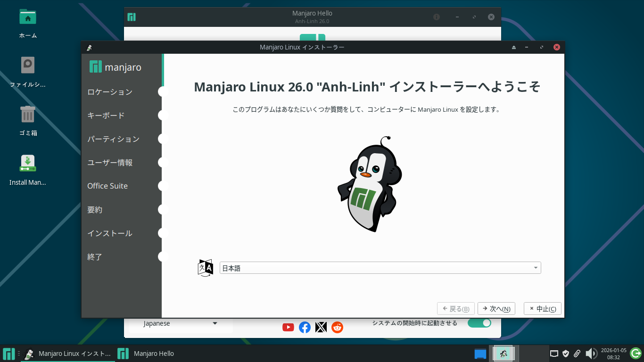Open the ファイルシステム desktop icon

(x=28, y=66)
